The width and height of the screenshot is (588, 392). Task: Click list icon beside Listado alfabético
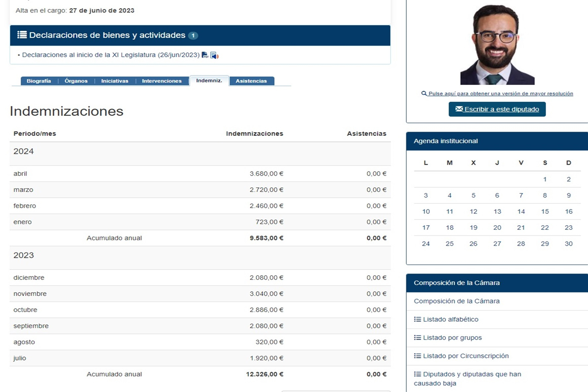click(x=417, y=319)
